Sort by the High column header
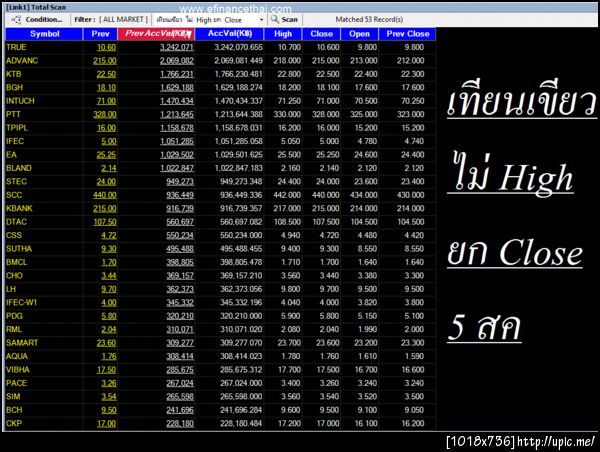Image resolution: width=600 pixels, height=452 pixels. click(283, 34)
